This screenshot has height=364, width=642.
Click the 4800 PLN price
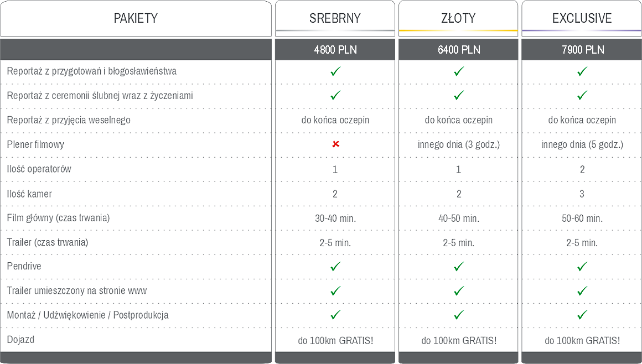335,50
